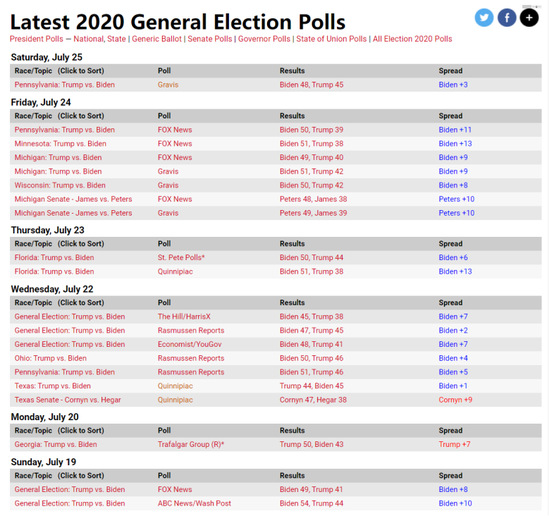Screen dimensions: 549x516
Task: Open the Texas Senate Cornyn vs. Hegar race
Action: (68, 400)
